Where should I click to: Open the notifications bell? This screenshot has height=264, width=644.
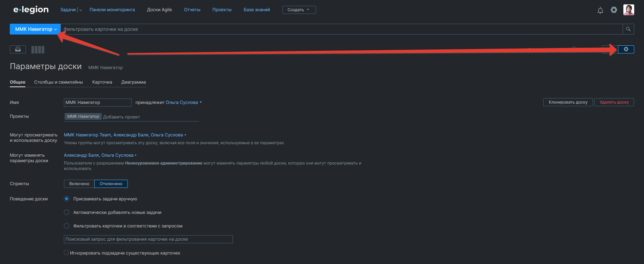click(600, 10)
